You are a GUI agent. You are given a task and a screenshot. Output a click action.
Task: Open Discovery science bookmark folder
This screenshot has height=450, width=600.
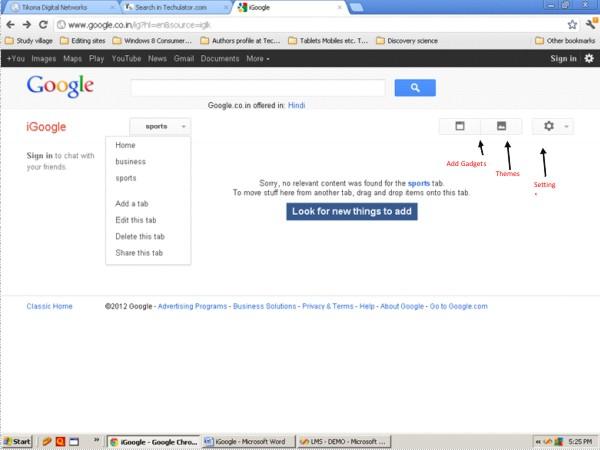(x=407, y=41)
